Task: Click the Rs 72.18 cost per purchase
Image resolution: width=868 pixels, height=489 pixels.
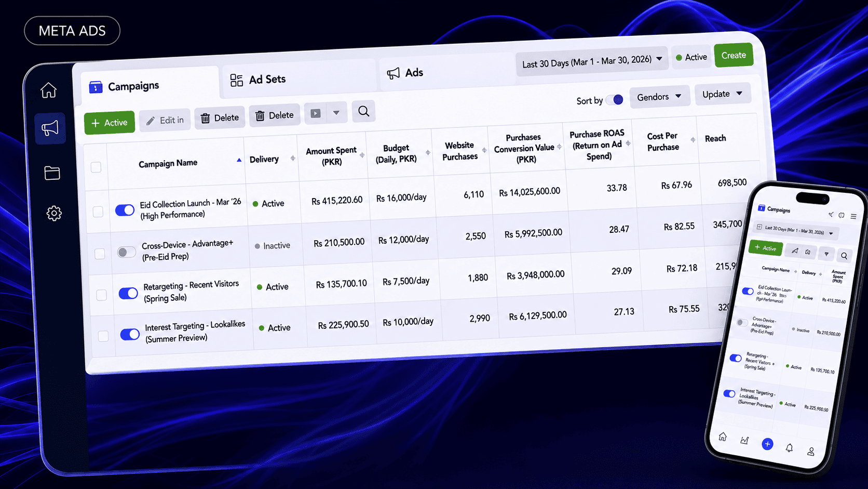Action: coord(682,269)
